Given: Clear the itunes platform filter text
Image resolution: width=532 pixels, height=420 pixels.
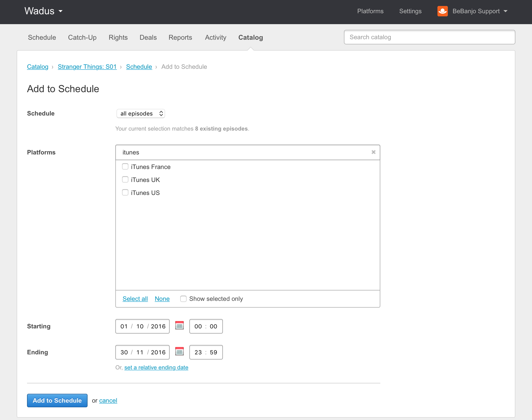Looking at the screenshot, I should tap(373, 152).
